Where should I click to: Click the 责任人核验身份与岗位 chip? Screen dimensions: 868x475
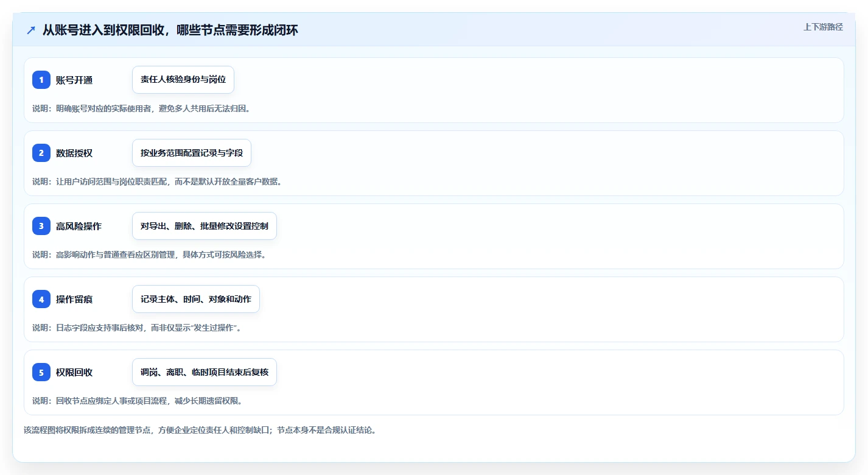(x=183, y=80)
